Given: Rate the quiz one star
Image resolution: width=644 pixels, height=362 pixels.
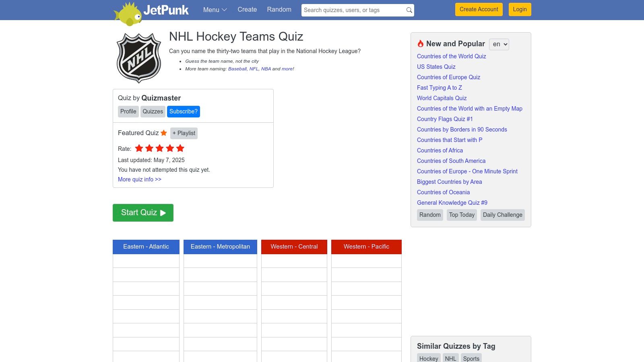Looking at the screenshot, I should point(139,148).
